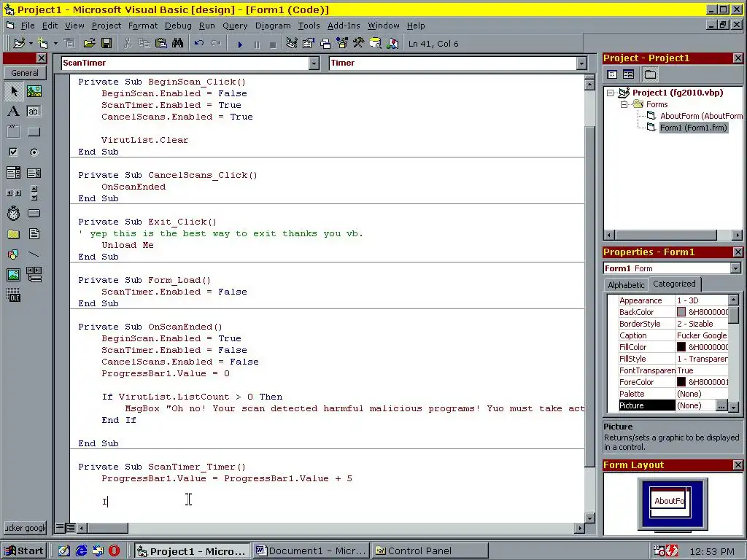Open the Debug menu
The width and height of the screenshot is (747, 560).
coord(178,26)
